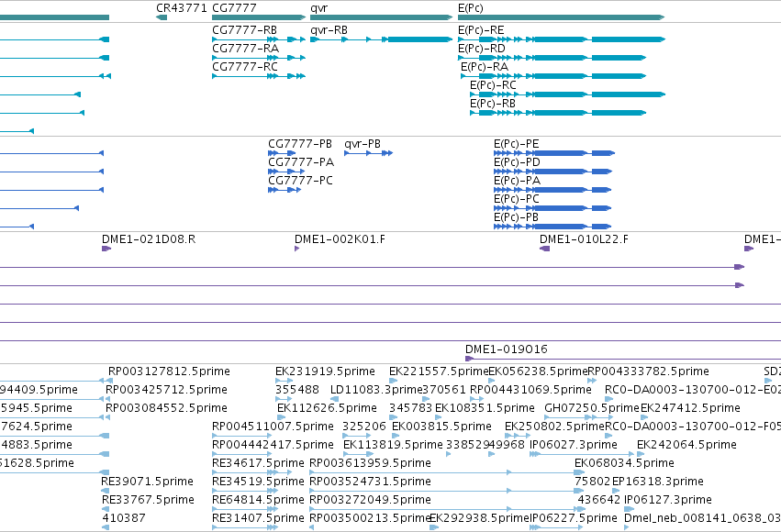Select the DME1-019016 clone

[623, 359]
